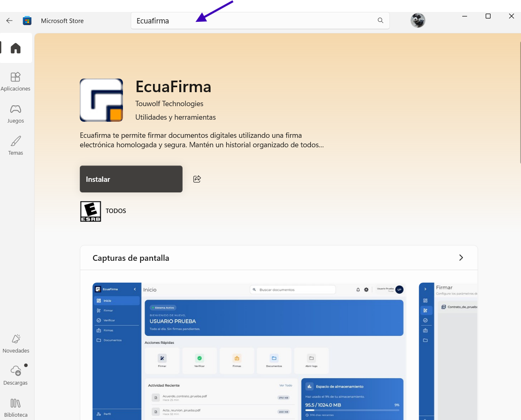Viewport: 521px width, 420px height.
Task: Click the share icon beside Instalar
Action: [x=197, y=179]
